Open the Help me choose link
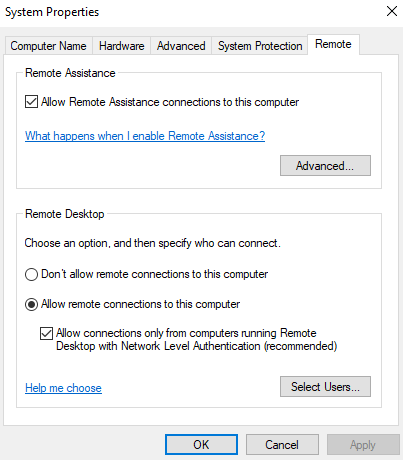The height and width of the screenshot is (460, 403). coord(63,388)
